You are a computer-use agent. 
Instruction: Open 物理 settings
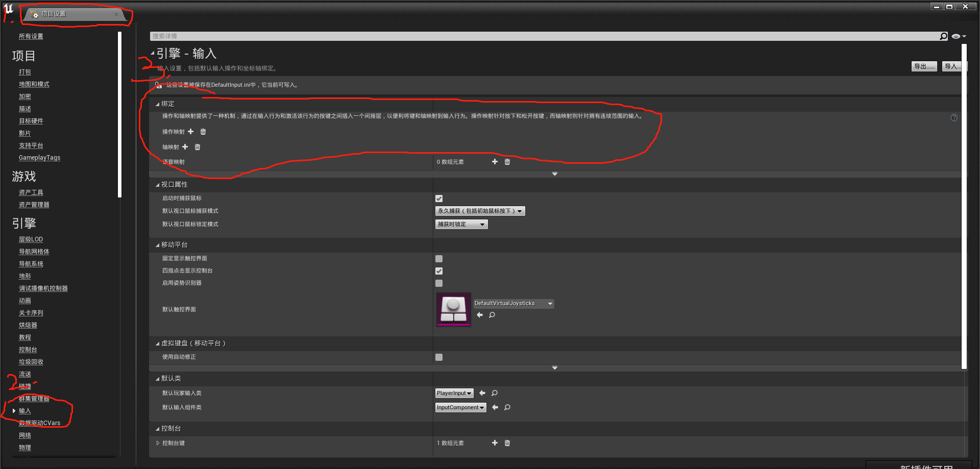(x=25, y=448)
